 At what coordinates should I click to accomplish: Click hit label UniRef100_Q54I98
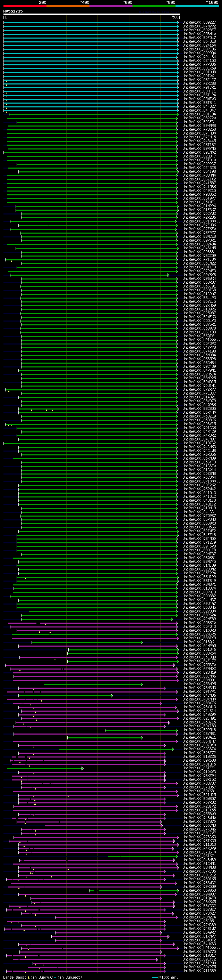tap(199, 172)
